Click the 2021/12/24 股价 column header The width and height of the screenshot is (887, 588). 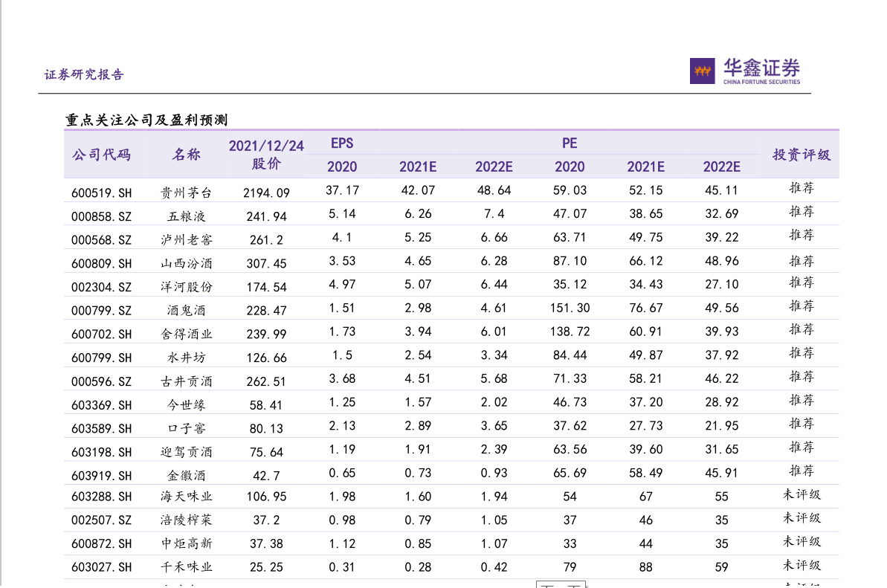pyautogui.click(x=266, y=155)
